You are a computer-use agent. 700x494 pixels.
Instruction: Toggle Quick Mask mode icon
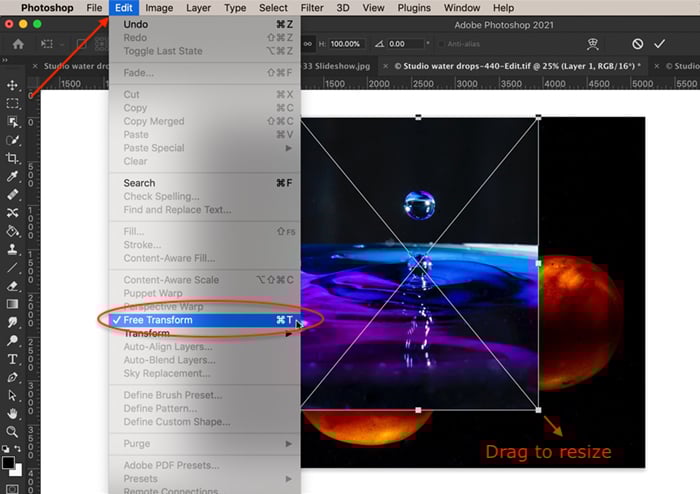pos(12,489)
